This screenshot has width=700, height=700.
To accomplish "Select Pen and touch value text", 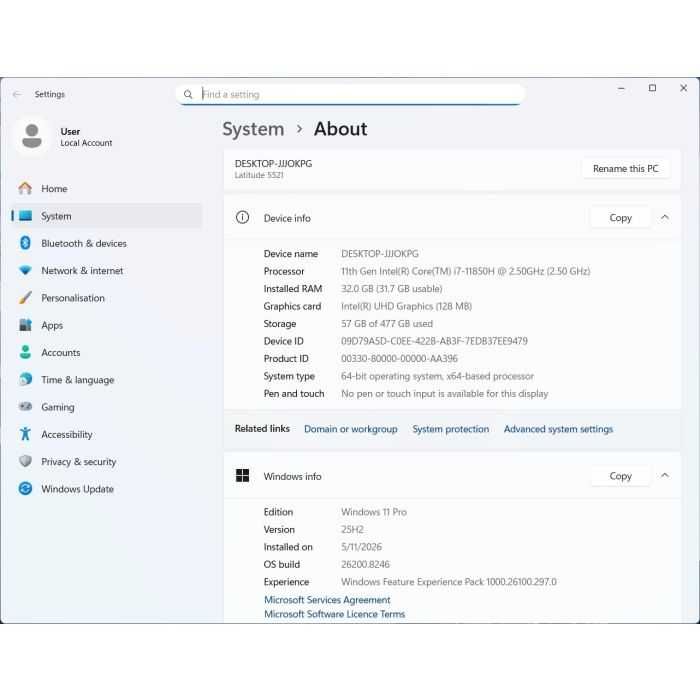I will point(444,393).
